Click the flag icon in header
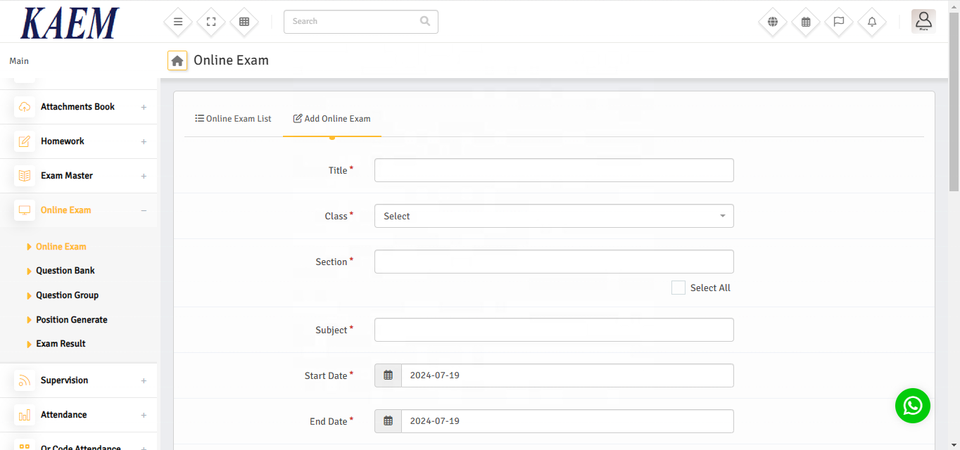This screenshot has width=960, height=450. pyautogui.click(x=839, y=21)
